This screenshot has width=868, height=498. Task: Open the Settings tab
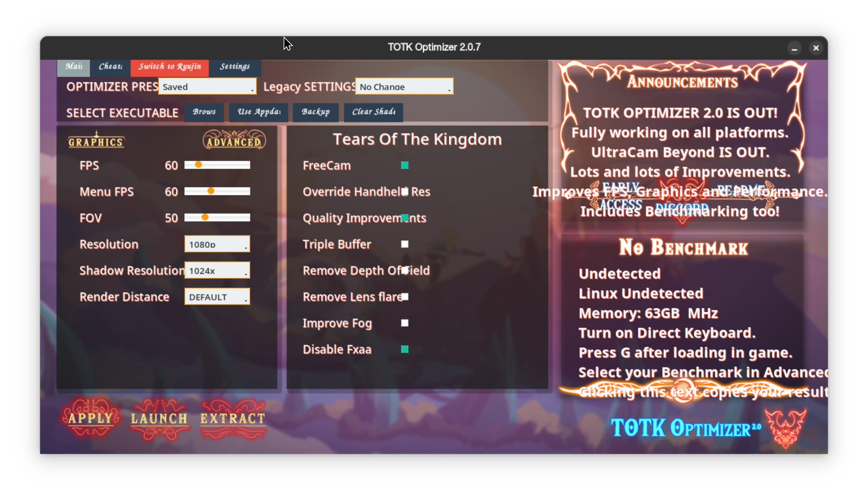click(x=235, y=67)
